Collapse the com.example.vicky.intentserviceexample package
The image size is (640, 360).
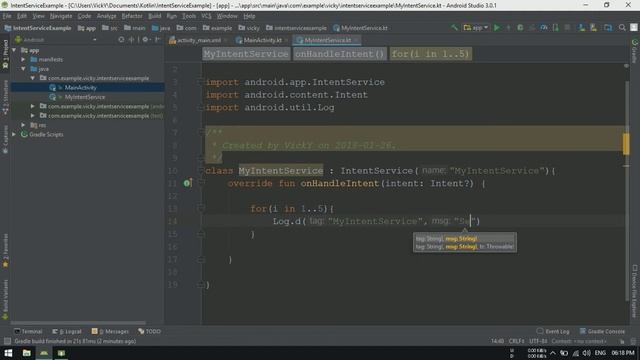(x=33, y=78)
